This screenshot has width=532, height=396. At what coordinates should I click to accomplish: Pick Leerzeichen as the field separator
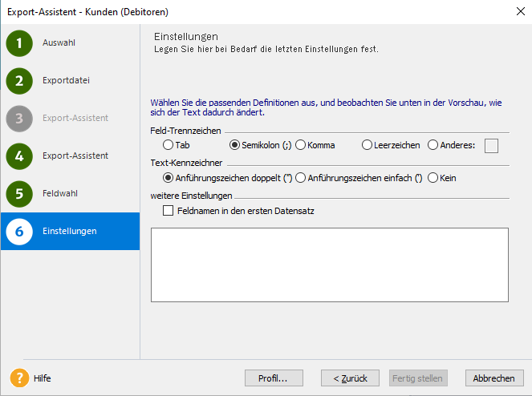[x=367, y=145]
